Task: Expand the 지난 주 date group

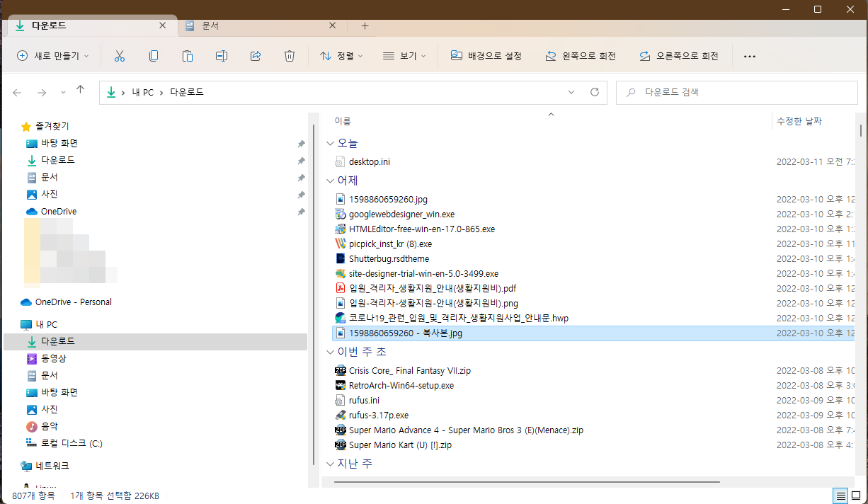Action: pyautogui.click(x=330, y=464)
